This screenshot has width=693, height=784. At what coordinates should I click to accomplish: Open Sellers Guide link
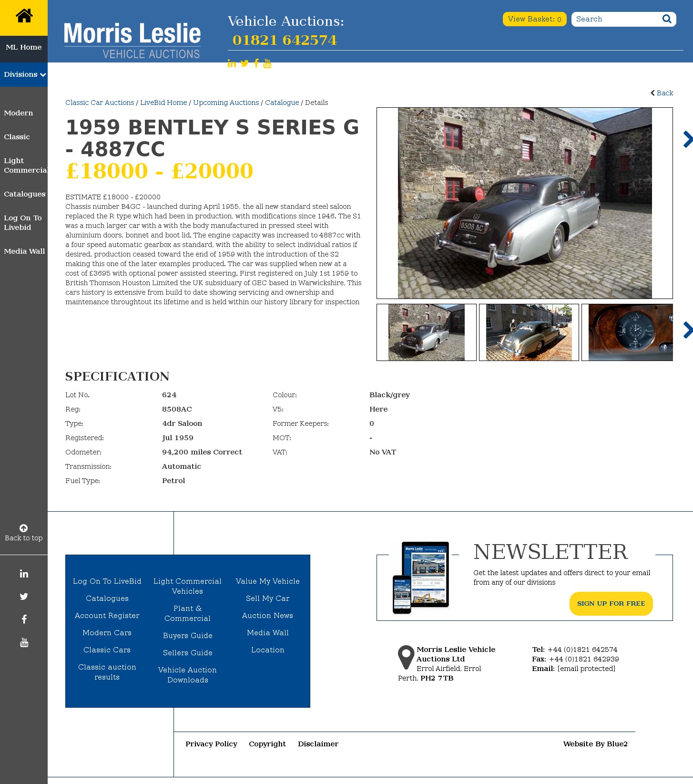[x=188, y=653]
